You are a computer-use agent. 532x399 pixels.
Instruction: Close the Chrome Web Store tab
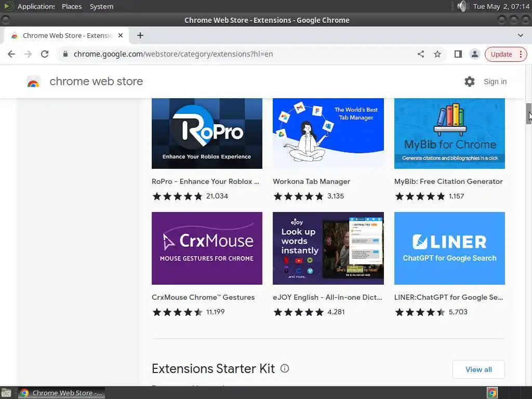[121, 35]
